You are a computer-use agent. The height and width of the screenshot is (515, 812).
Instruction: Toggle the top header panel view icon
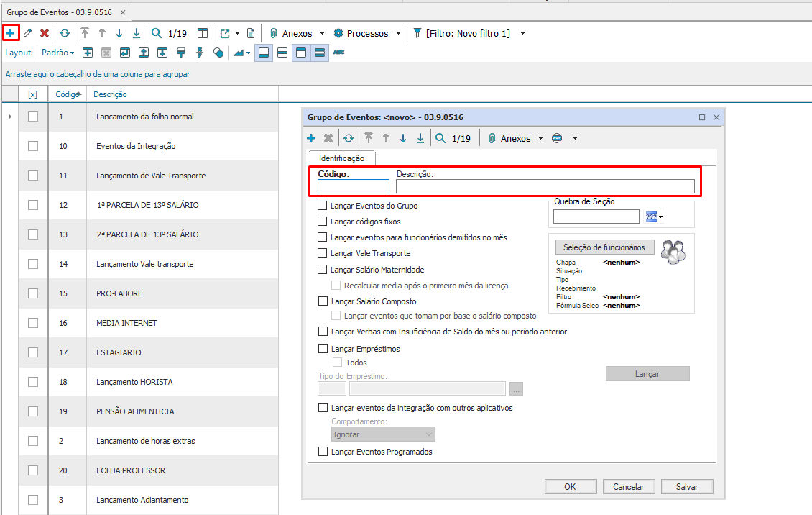pyautogui.click(x=301, y=53)
